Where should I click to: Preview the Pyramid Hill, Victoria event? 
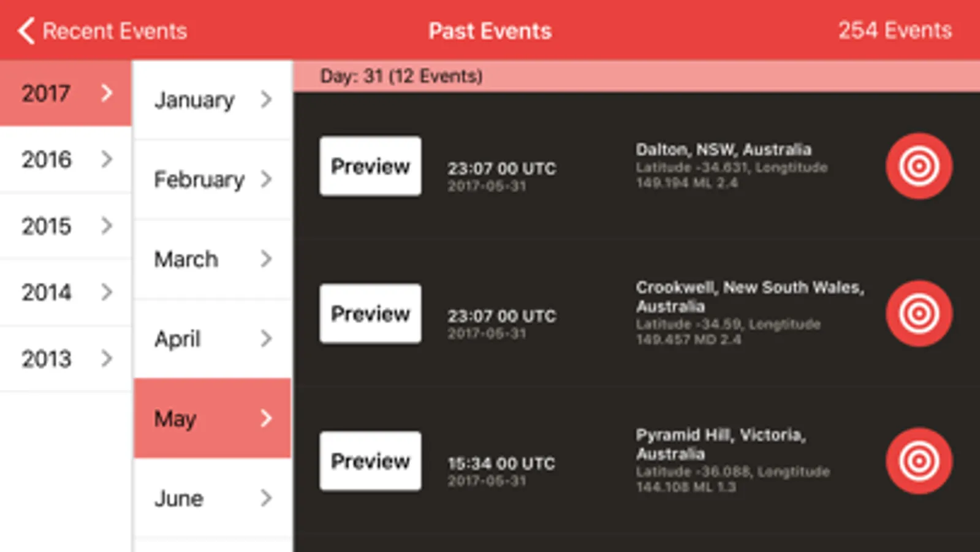coord(370,461)
